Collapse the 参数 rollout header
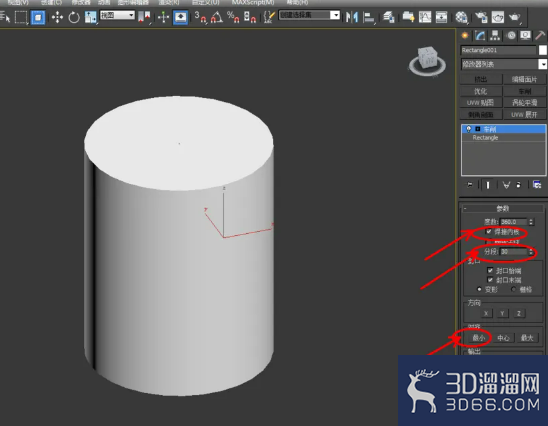This screenshot has height=426, width=548. 503,209
